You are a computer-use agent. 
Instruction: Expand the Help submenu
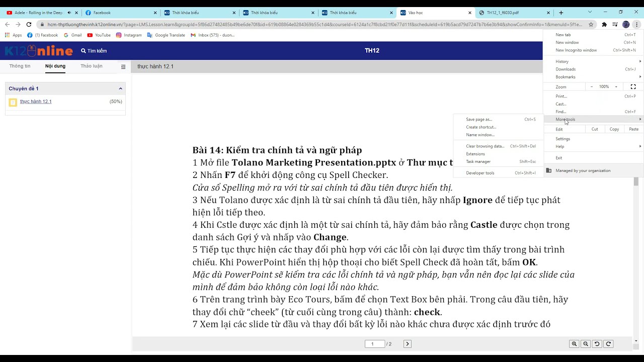coord(593,146)
